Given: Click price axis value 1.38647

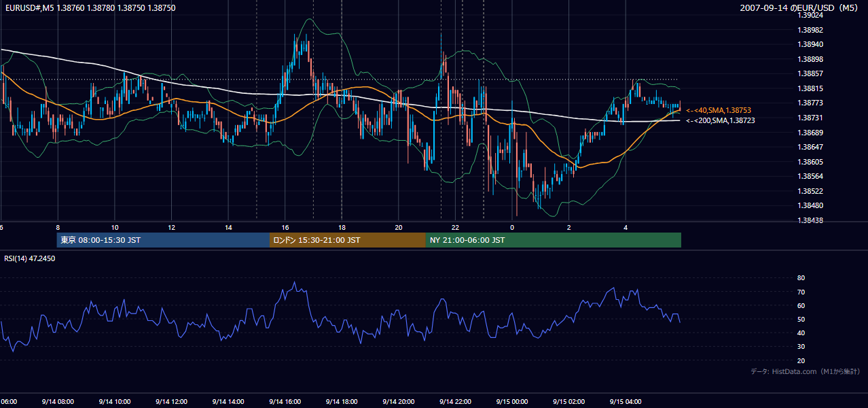Looking at the screenshot, I should [x=810, y=147].
